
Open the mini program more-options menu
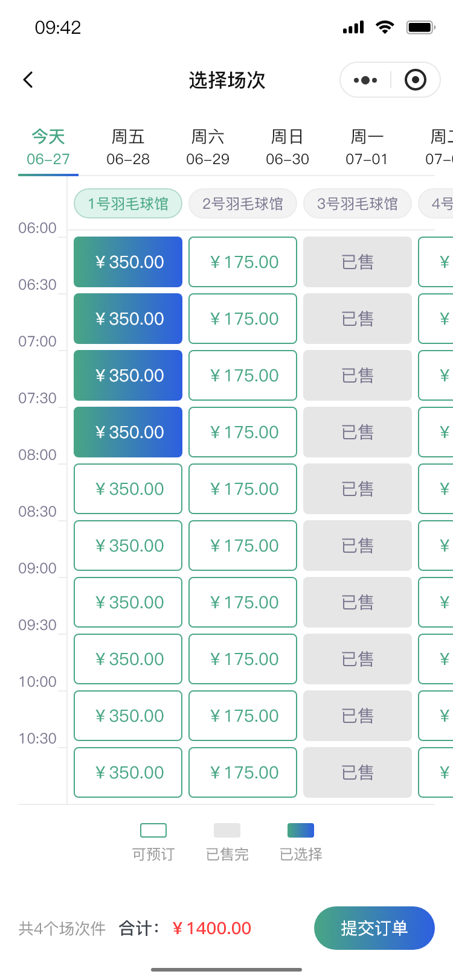(x=365, y=80)
